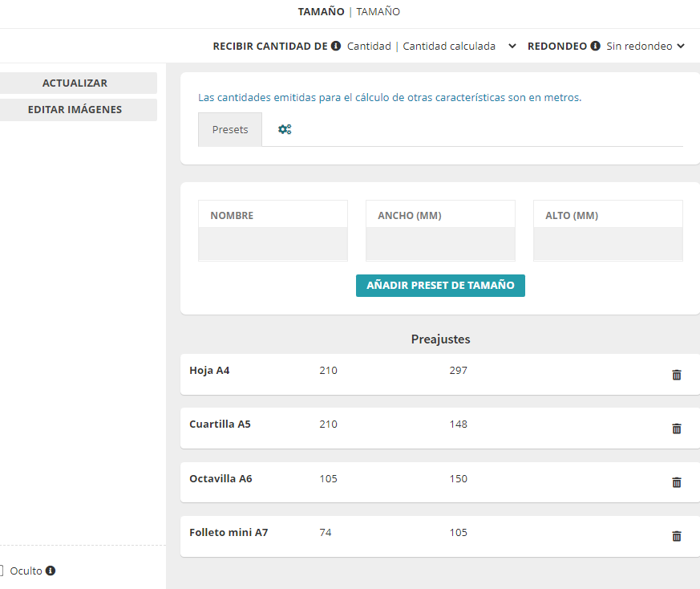Remove the Octavilla A6 preset
Image resolution: width=700 pixels, height=589 pixels.
[x=676, y=482]
